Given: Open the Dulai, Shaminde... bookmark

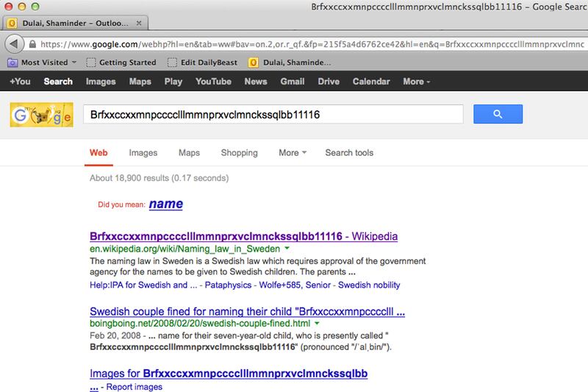Looking at the screenshot, I should [290, 63].
